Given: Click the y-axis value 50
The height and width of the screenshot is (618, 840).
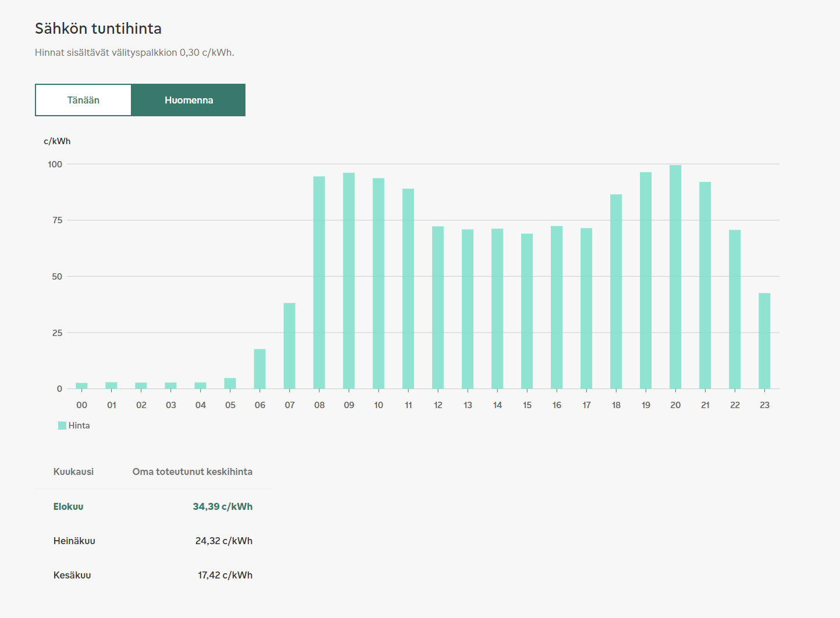Looking at the screenshot, I should (x=57, y=277).
